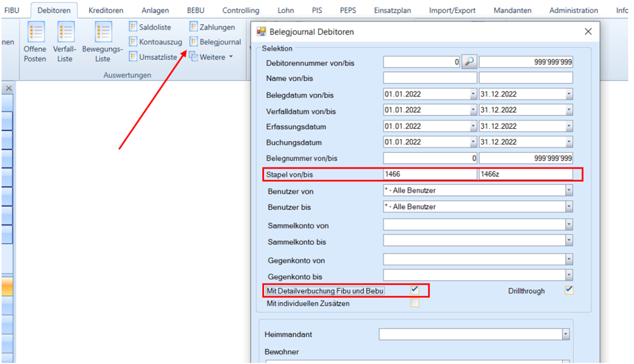
Task: Click the Belegjournal ribbon item
Action: tap(215, 42)
